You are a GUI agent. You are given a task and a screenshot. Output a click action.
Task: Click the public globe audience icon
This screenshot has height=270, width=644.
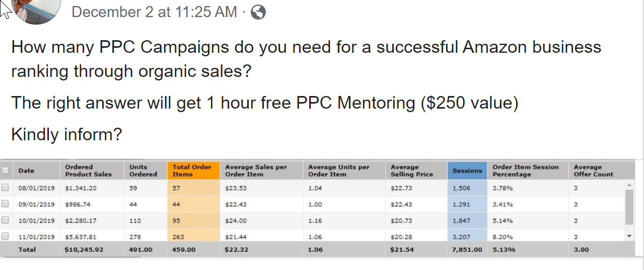click(258, 12)
